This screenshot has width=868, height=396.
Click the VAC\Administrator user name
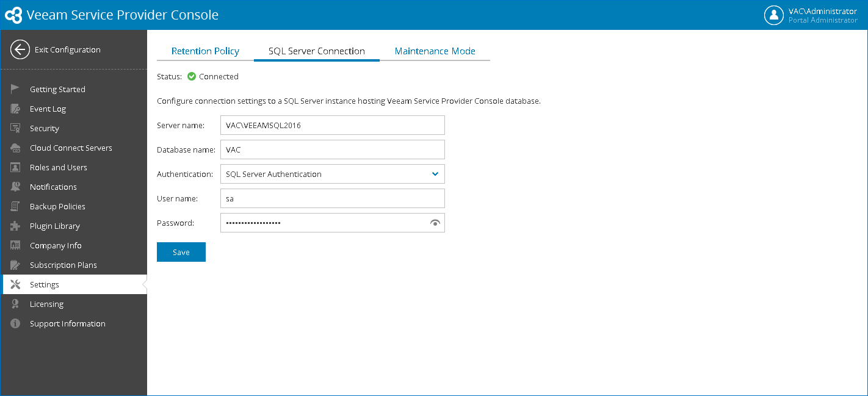pyautogui.click(x=823, y=11)
